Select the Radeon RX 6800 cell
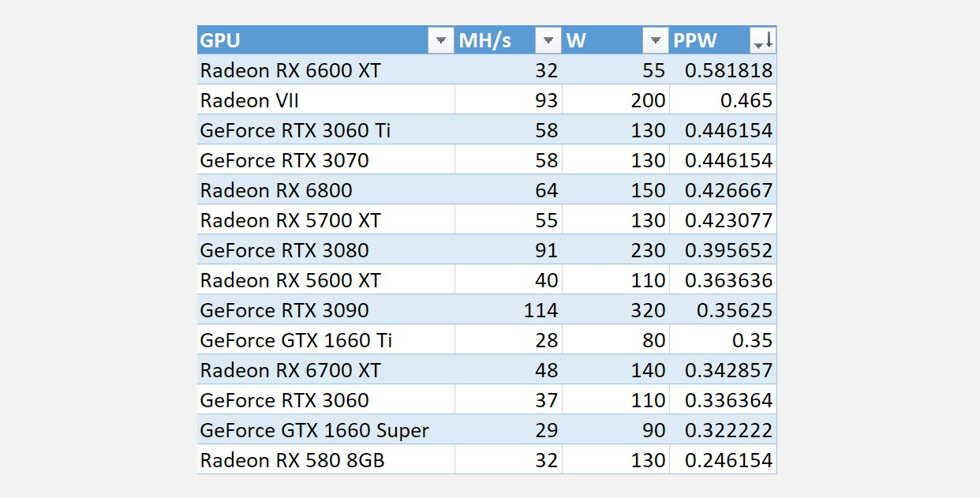The width and height of the screenshot is (980, 498). point(326,190)
